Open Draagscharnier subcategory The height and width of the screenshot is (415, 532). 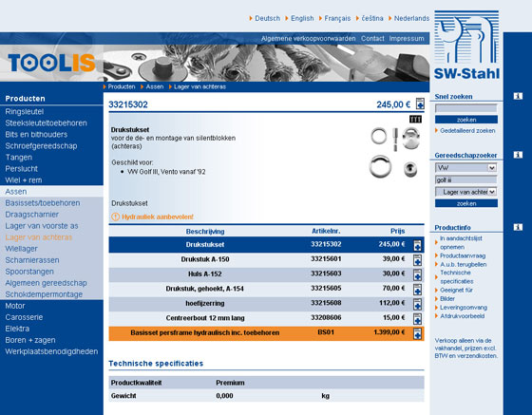click(x=32, y=215)
